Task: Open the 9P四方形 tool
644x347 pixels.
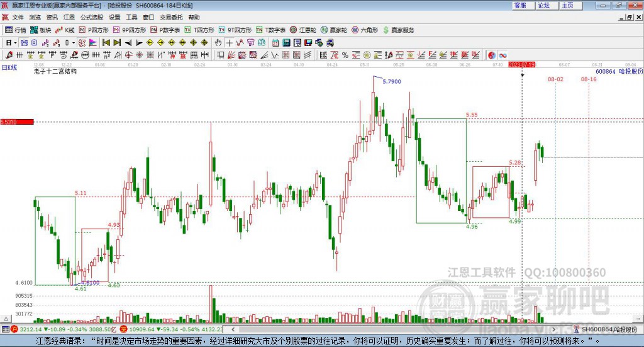Action: 130,30
